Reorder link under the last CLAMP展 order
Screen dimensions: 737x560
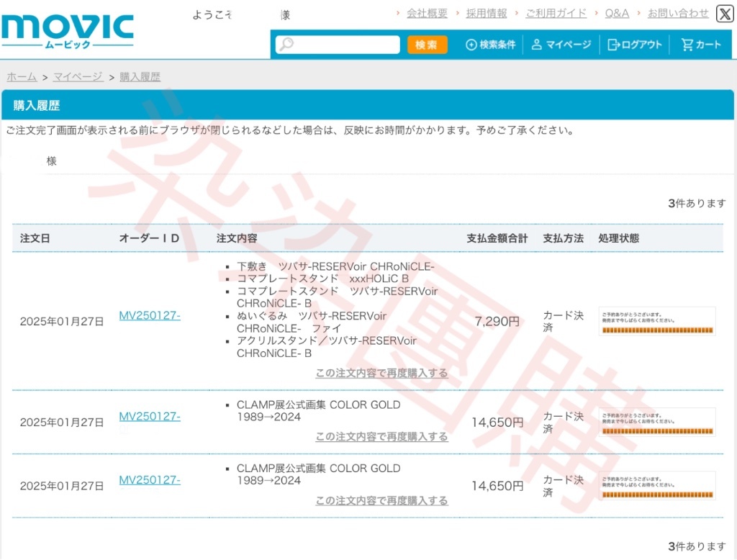point(381,501)
